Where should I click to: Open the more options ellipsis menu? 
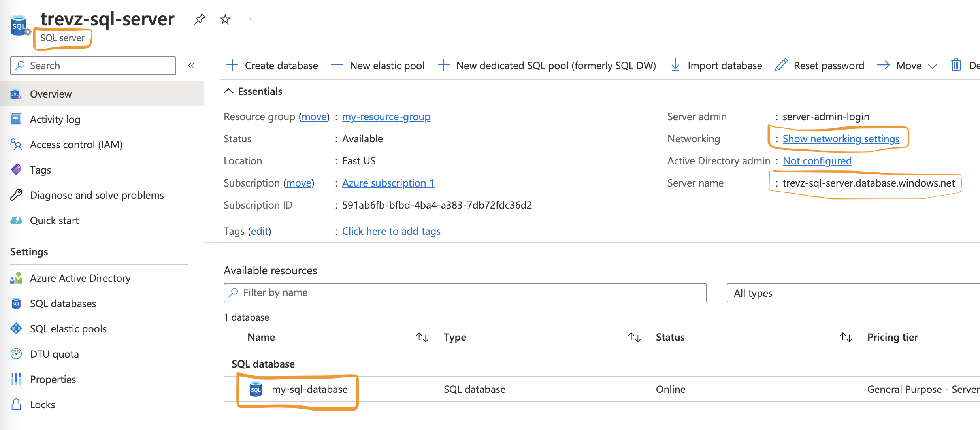[x=251, y=19]
